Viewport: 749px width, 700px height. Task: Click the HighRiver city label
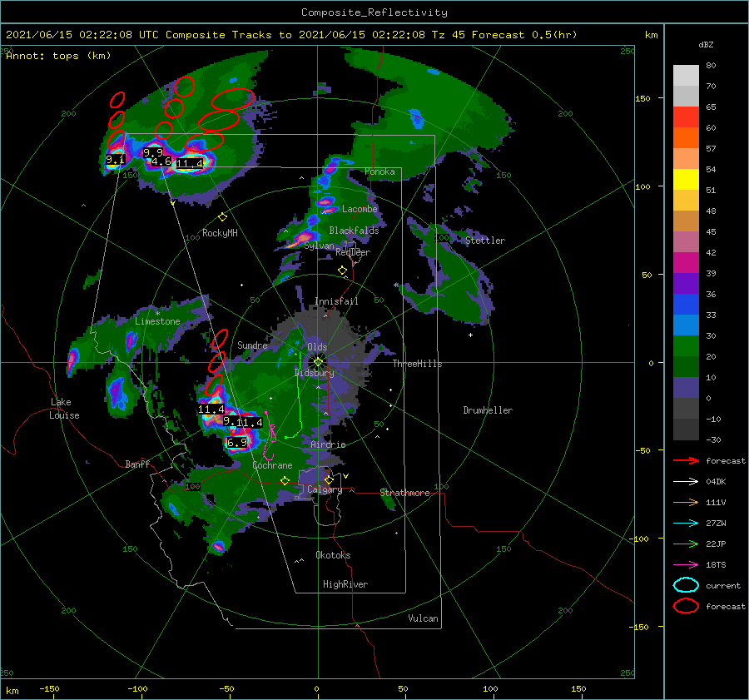coord(345,584)
